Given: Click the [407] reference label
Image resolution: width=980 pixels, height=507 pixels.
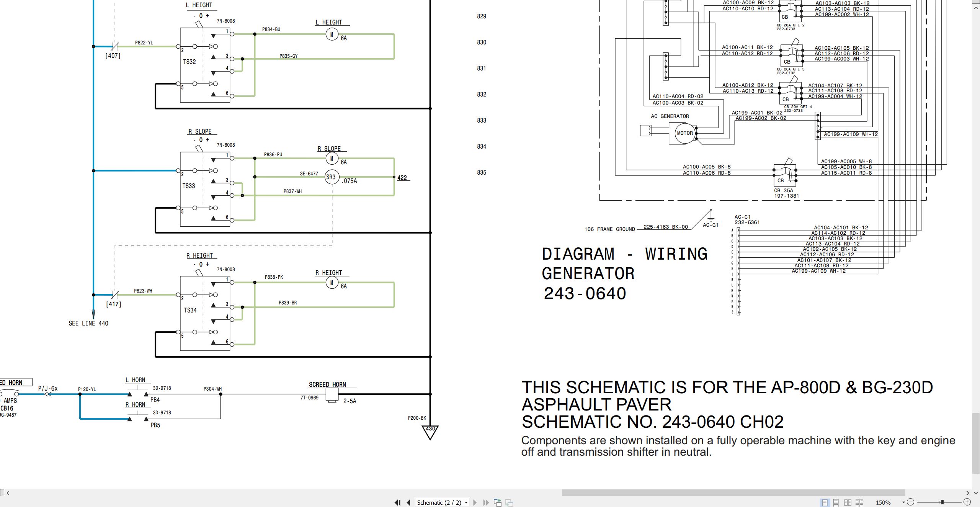Looking at the screenshot, I should pyautogui.click(x=113, y=56).
